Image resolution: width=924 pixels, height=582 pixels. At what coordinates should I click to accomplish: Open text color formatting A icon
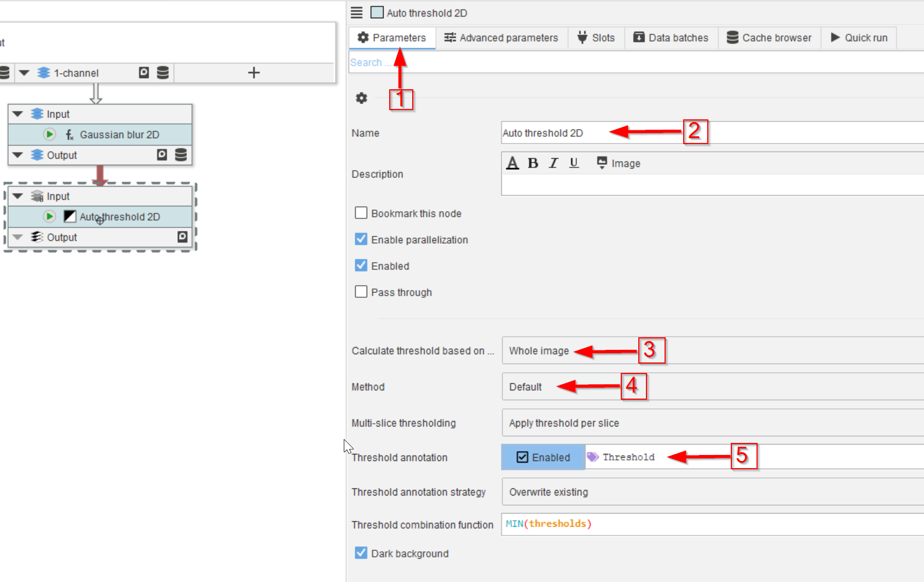coord(512,163)
